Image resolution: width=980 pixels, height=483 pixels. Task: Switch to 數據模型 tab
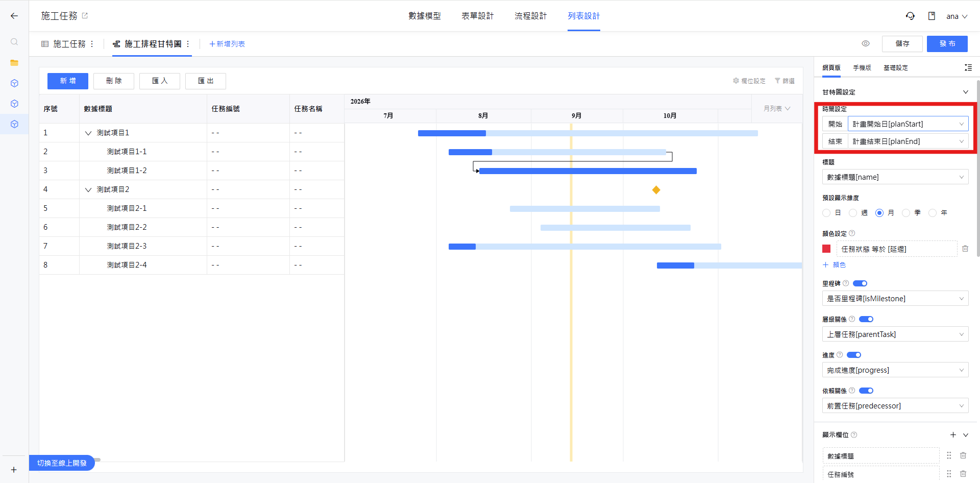pyautogui.click(x=425, y=16)
